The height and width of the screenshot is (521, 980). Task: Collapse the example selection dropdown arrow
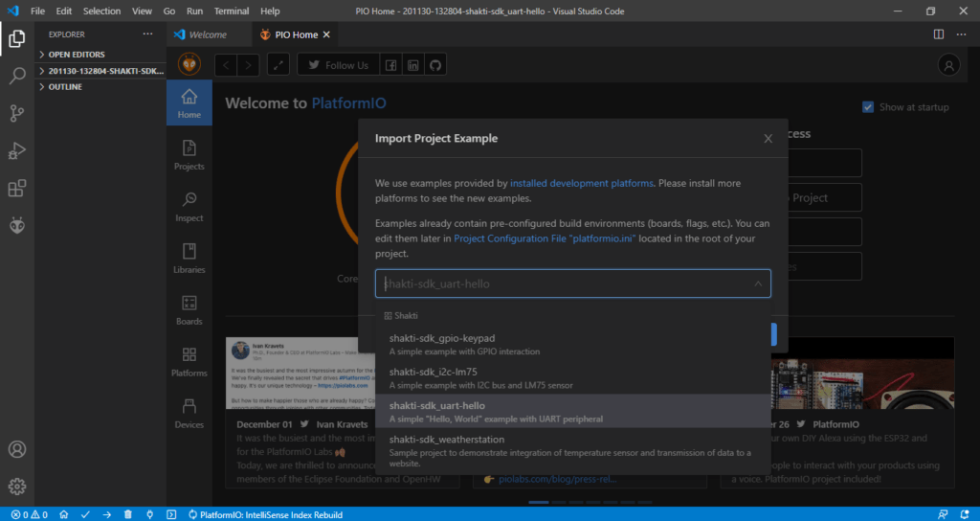coord(758,283)
